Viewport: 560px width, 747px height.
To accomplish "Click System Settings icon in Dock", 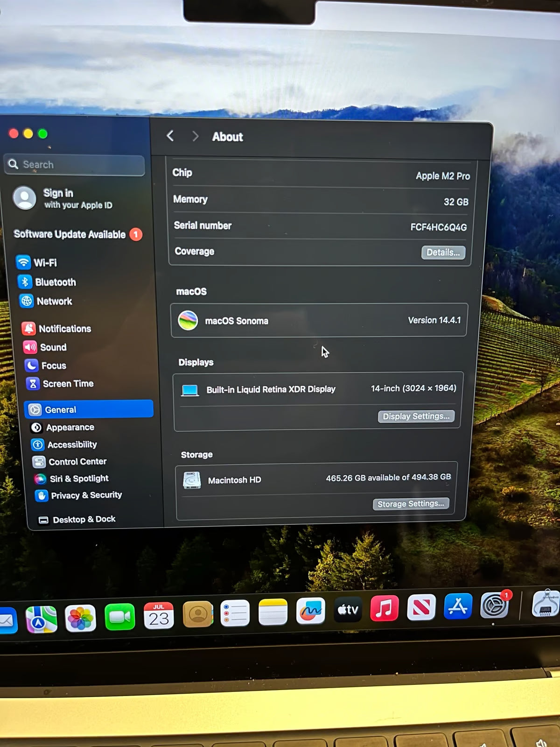I will (495, 606).
